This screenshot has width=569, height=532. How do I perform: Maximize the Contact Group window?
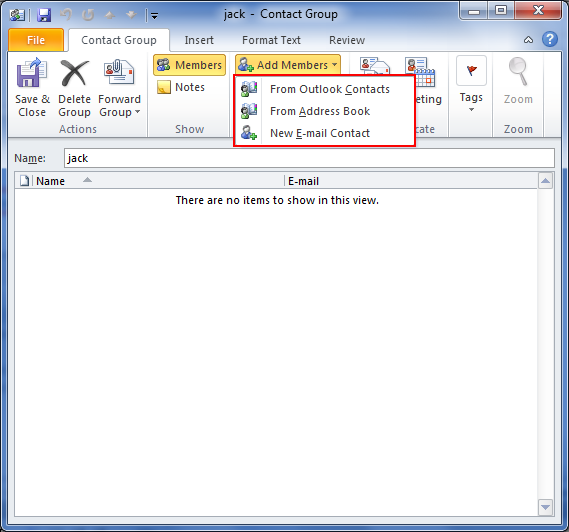501,11
